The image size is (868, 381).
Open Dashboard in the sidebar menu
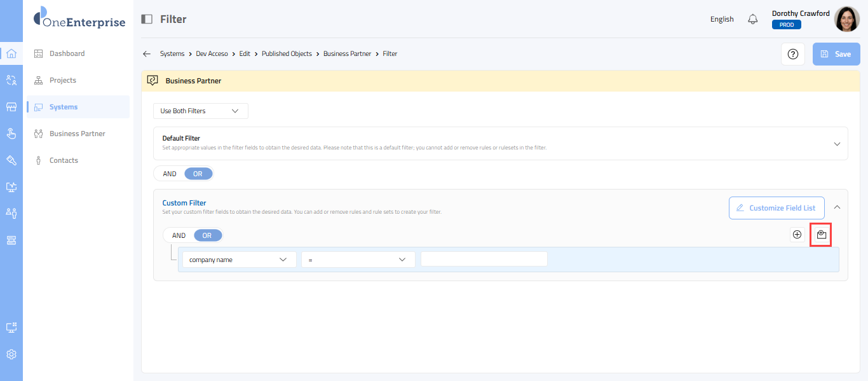tap(67, 53)
